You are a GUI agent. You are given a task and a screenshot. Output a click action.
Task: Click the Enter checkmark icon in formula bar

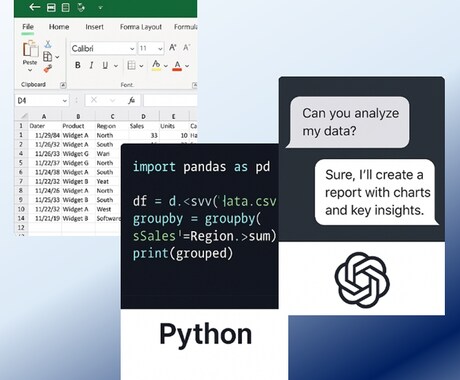click(112, 100)
